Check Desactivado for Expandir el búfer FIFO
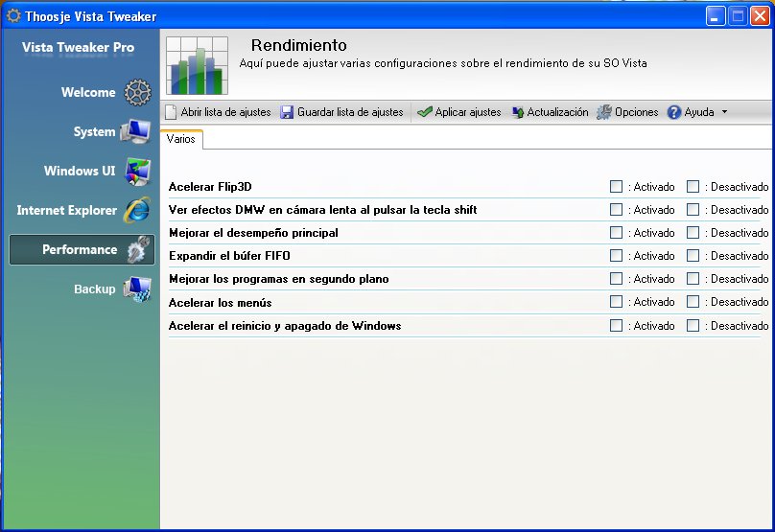This screenshot has height=532, width=775. (x=693, y=255)
